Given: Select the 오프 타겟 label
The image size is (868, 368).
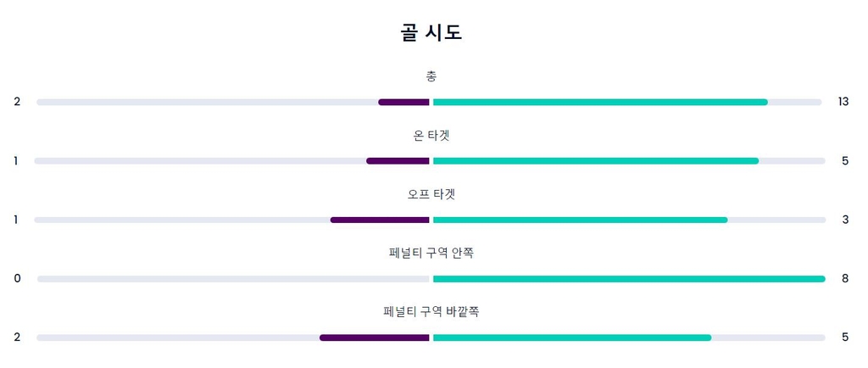Looking at the screenshot, I should [431, 194].
